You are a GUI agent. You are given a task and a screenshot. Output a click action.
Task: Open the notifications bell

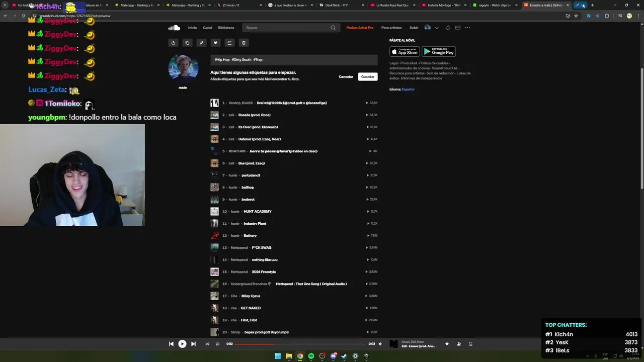coord(448,28)
